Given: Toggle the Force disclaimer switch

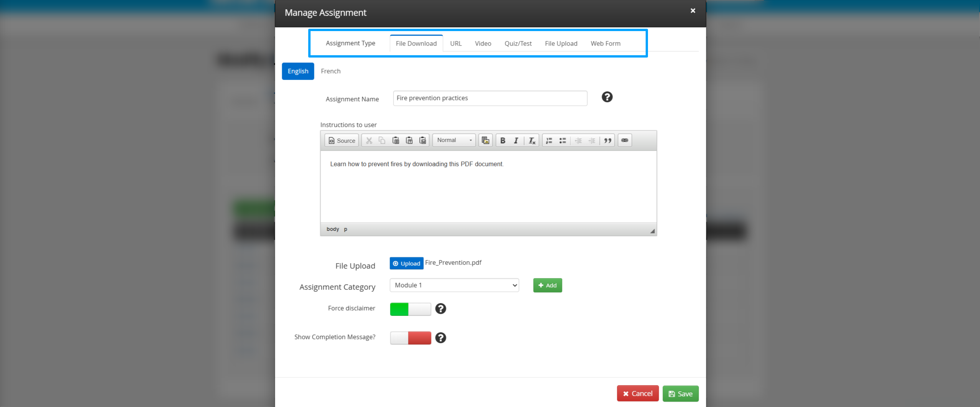Looking at the screenshot, I should point(410,309).
